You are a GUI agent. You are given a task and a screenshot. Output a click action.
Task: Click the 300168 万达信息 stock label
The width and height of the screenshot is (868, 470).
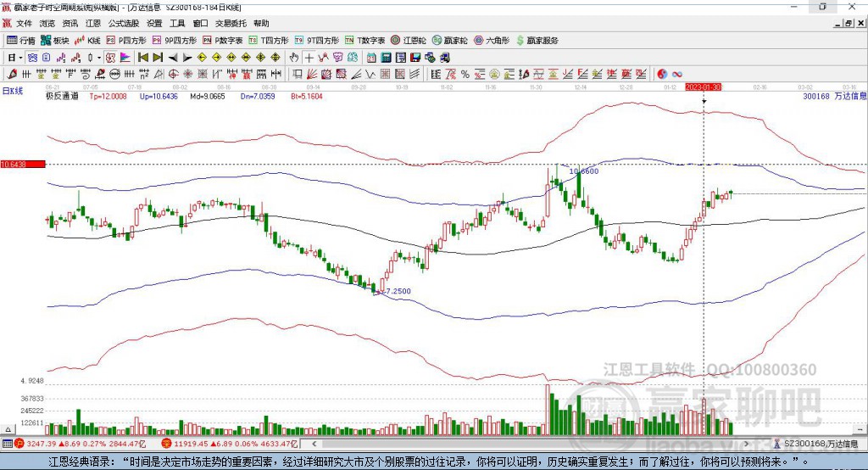(x=835, y=96)
